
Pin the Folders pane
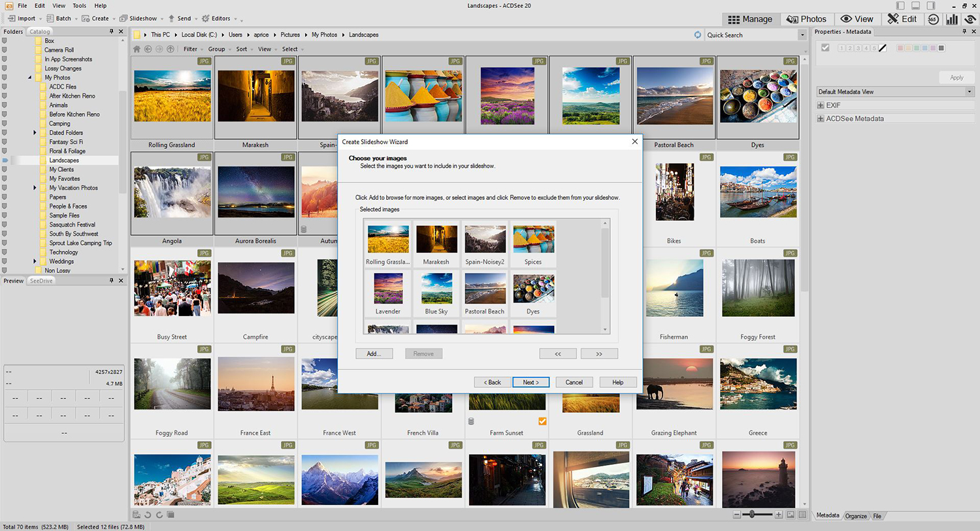[111, 31]
